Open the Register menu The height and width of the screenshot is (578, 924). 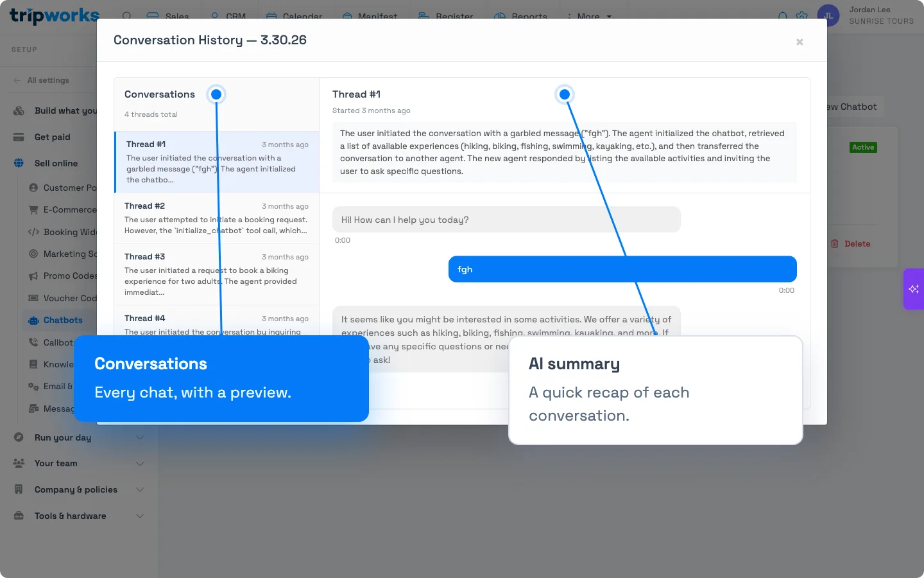coord(445,16)
